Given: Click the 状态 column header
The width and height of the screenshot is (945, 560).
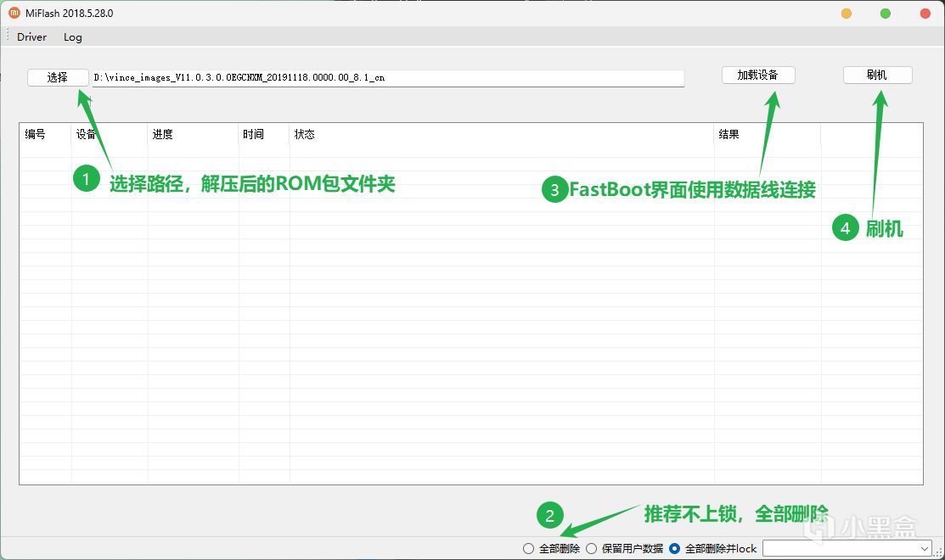Looking at the screenshot, I should (x=304, y=134).
